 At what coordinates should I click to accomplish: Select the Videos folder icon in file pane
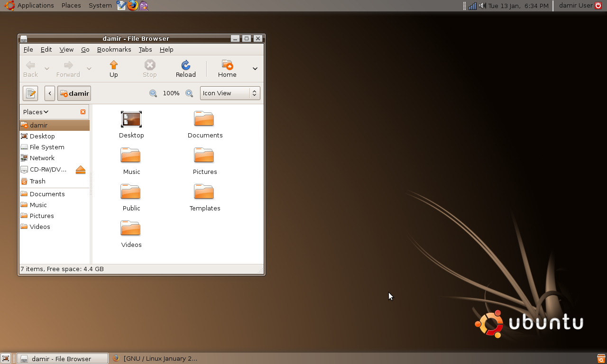pyautogui.click(x=130, y=228)
